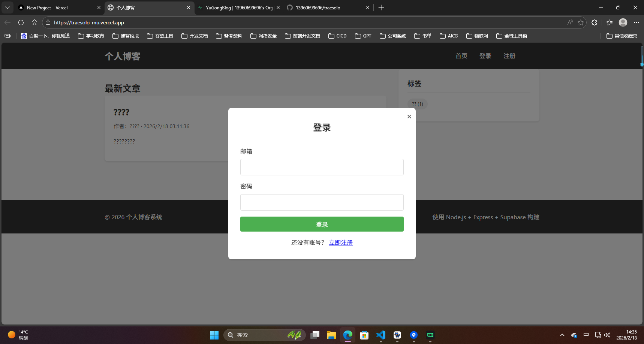The image size is (644, 344).
Task: Expand the 其他收藏夹 bookmarks folder
Action: coord(622,36)
